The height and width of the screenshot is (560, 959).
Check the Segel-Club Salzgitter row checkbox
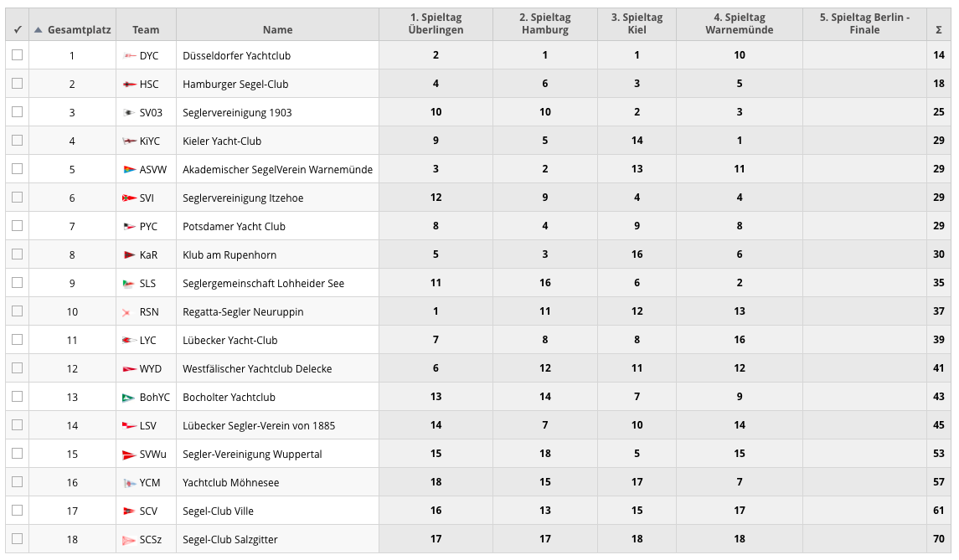click(x=18, y=539)
